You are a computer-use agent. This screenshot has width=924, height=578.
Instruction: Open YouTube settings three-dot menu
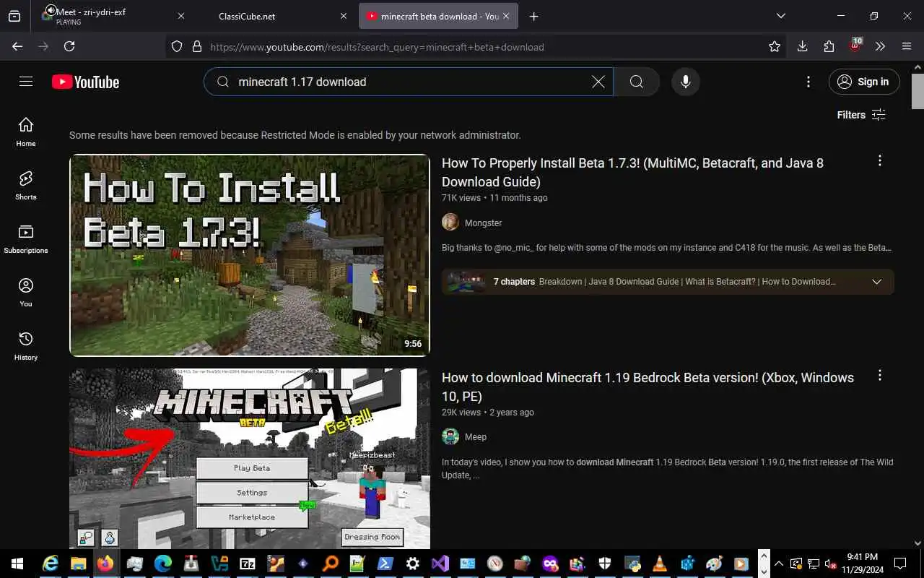click(x=808, y=82)
